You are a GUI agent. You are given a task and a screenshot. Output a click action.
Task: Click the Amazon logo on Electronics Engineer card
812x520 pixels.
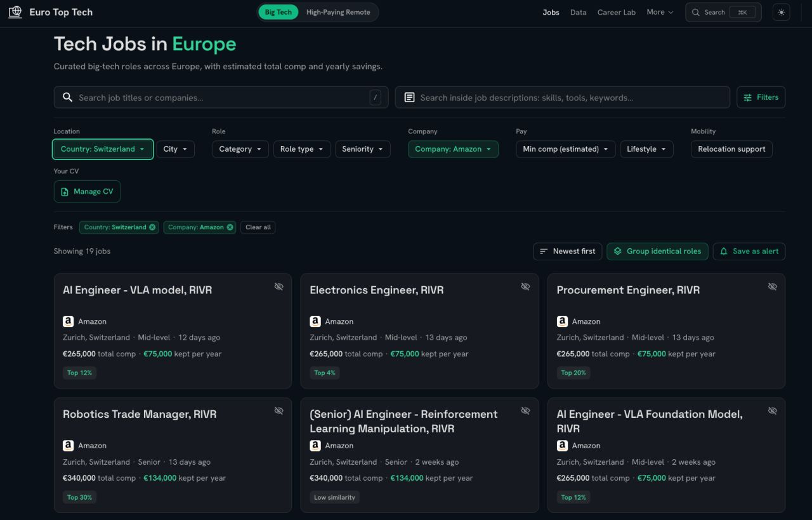[x=315, y=321]
